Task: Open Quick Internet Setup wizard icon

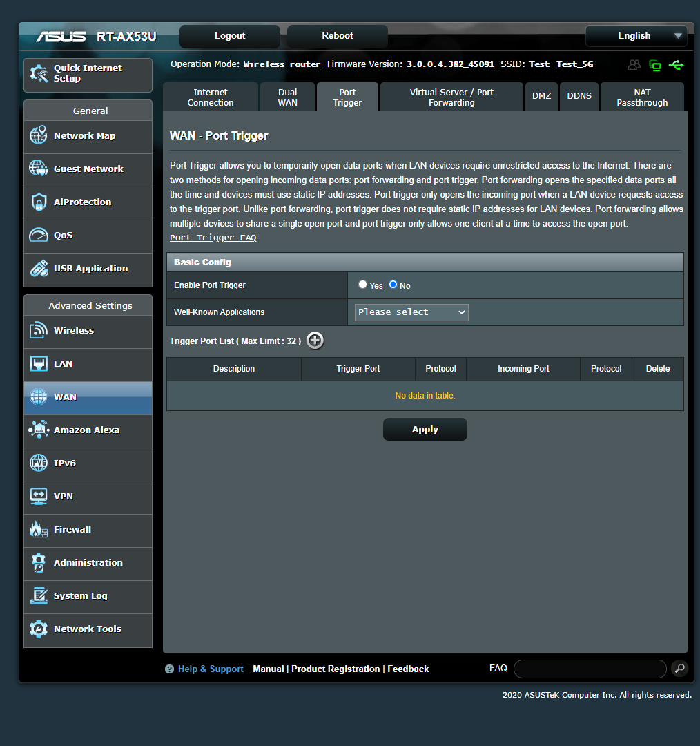Action: 39,73
